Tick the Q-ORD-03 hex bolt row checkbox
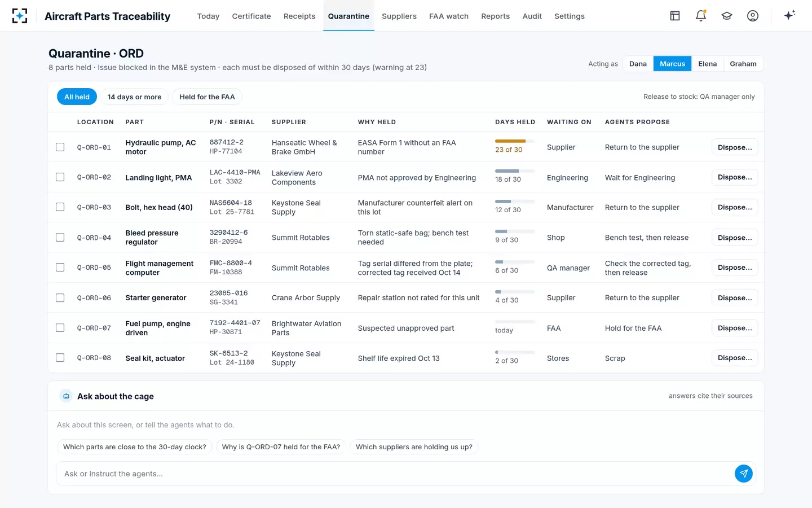This screenshot has width=812, height=508. pyautogui.click(x=60, y=207)
